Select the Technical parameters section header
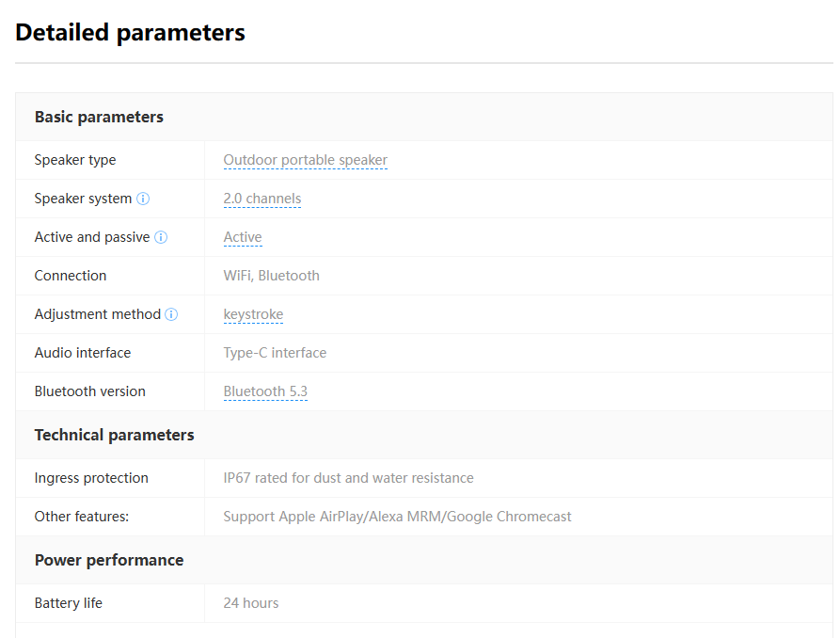The height and width of the screenshot is (638, 840). [x=114, y=435]
